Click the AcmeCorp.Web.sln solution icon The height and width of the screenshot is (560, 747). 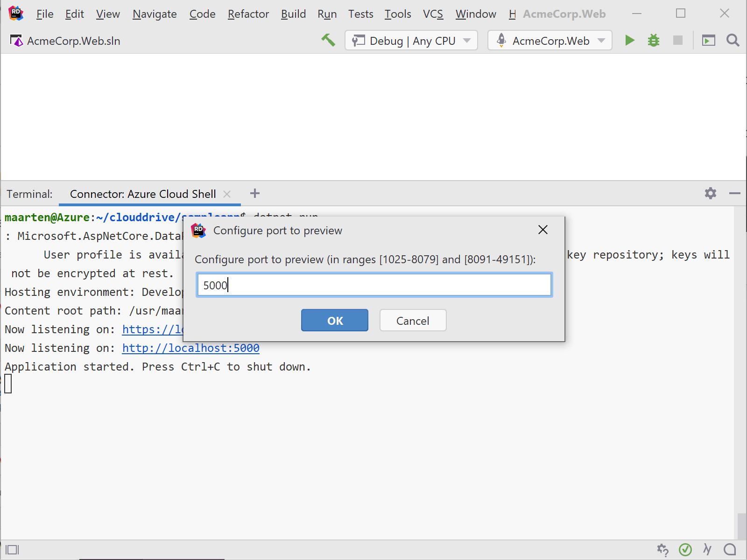coord(16,41)
